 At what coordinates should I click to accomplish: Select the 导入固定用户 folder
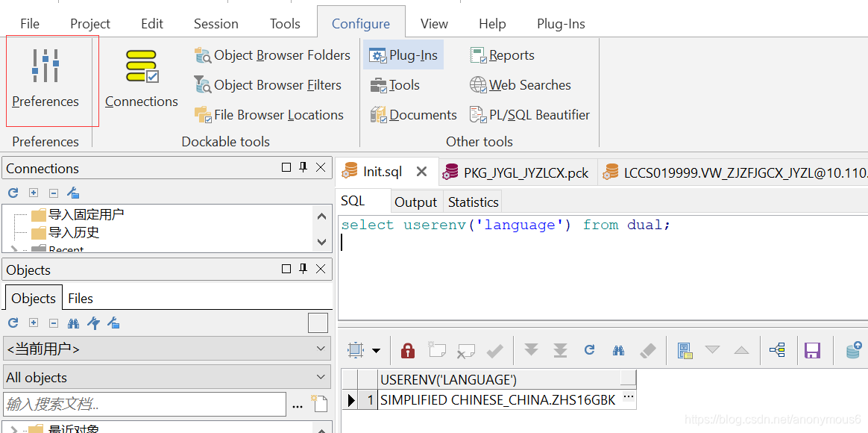(78, 214)
